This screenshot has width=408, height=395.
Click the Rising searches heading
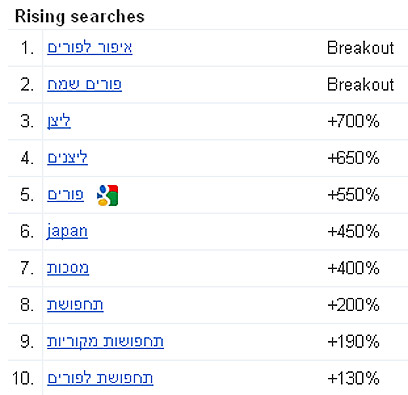tap(80, 16)
